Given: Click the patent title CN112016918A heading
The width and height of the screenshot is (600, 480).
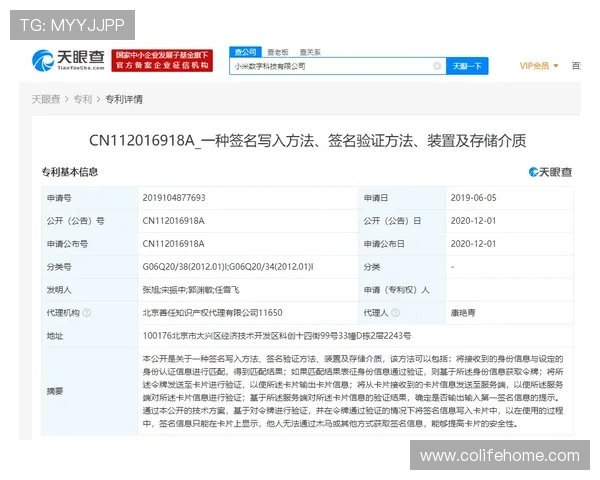Looking at the screenshot, I should [x=307, y=140].
